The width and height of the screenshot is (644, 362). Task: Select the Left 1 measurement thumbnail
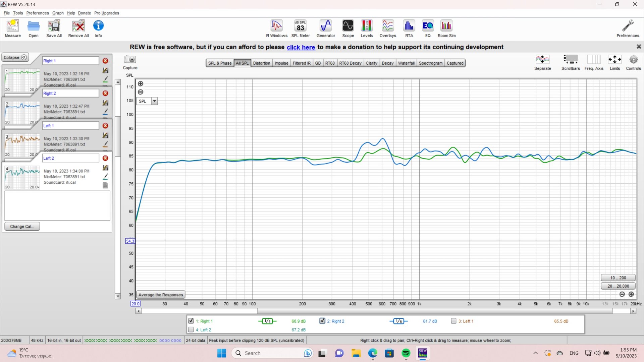click(22, 145)
